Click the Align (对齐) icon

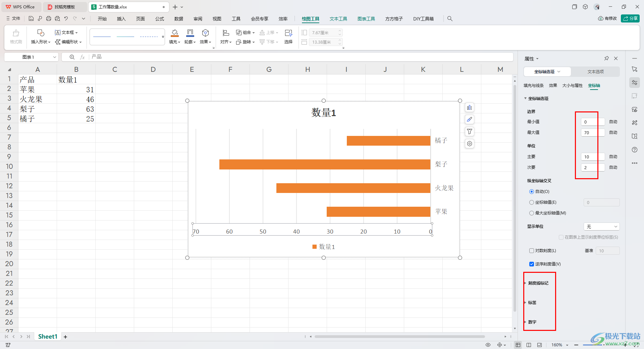[x=226, y=33]
